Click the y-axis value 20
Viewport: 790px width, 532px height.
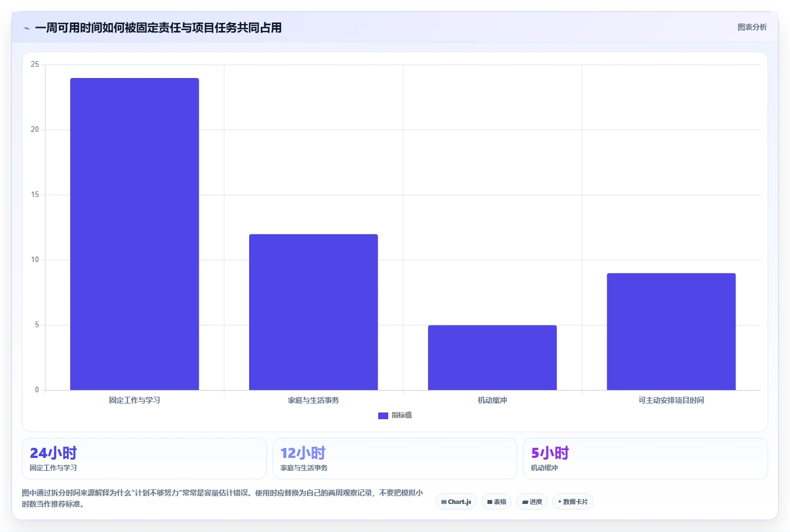coord(35,130)
